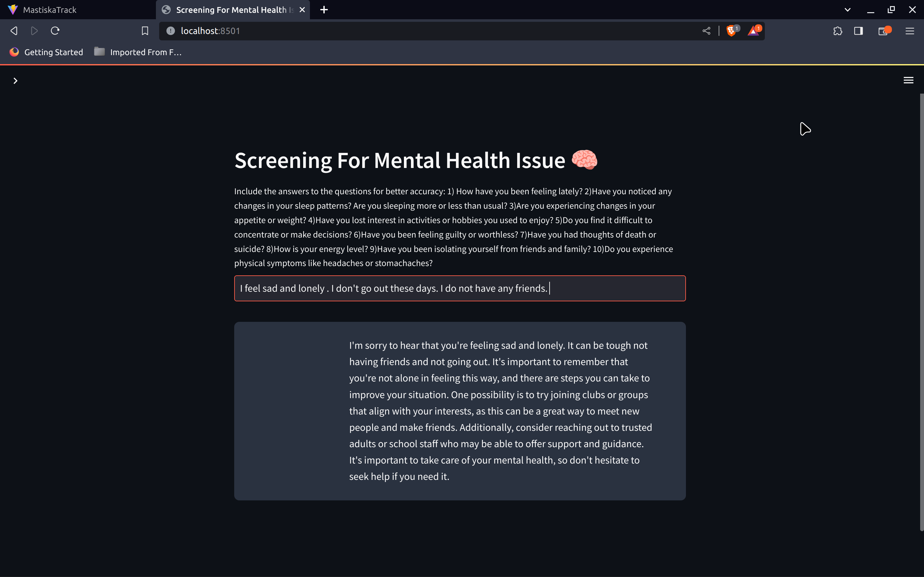This screenshot has height=577, width=924.
Task: Click the share icon in address bar
Action: coord(706,31)
